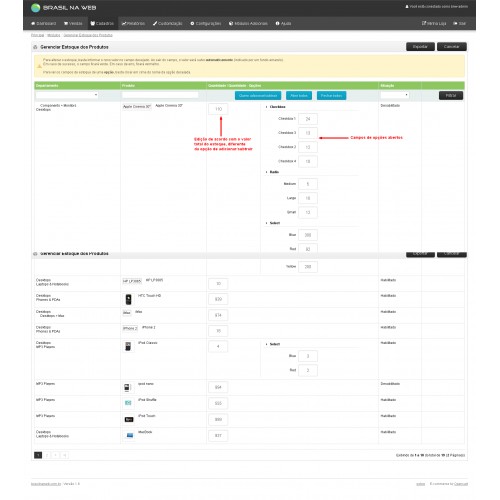Click the HTC Touch HD thumbnail
The image size is (500, 500).
[128, 299]
